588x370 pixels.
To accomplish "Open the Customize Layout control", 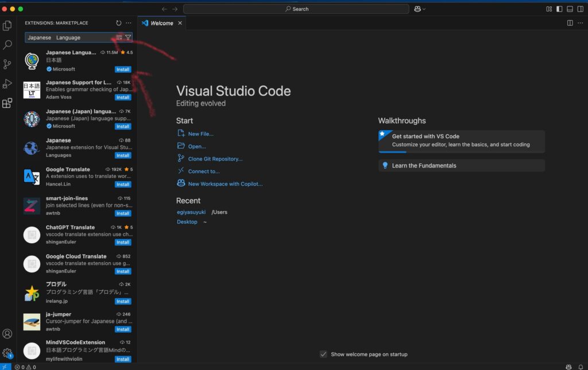I will click(x=549, y=9).
